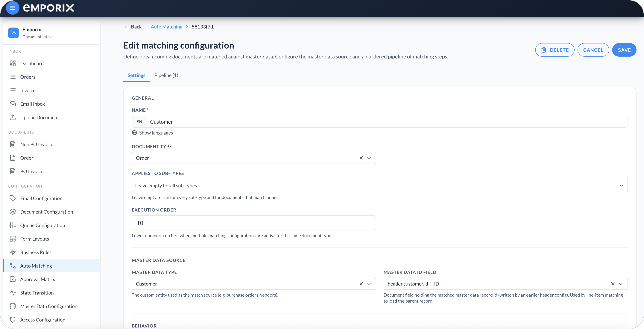Click the State Transition pulse icon

[13, 293]
